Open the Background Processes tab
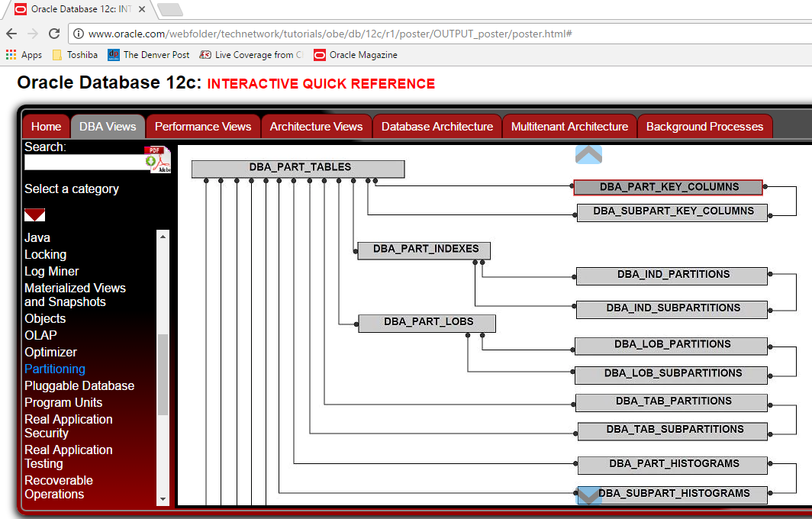 tap(705, 127)
